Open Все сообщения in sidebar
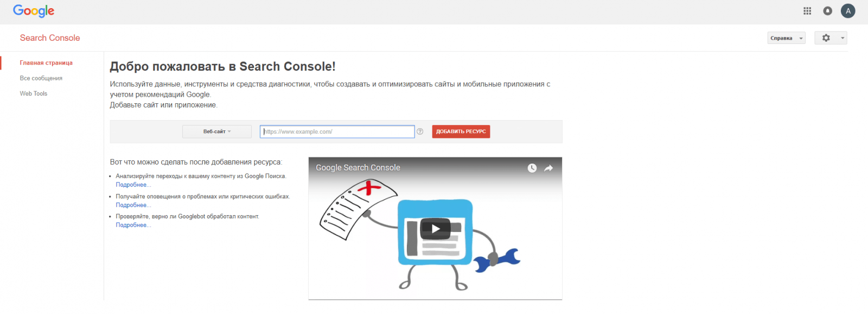 (x=41, y=78)
